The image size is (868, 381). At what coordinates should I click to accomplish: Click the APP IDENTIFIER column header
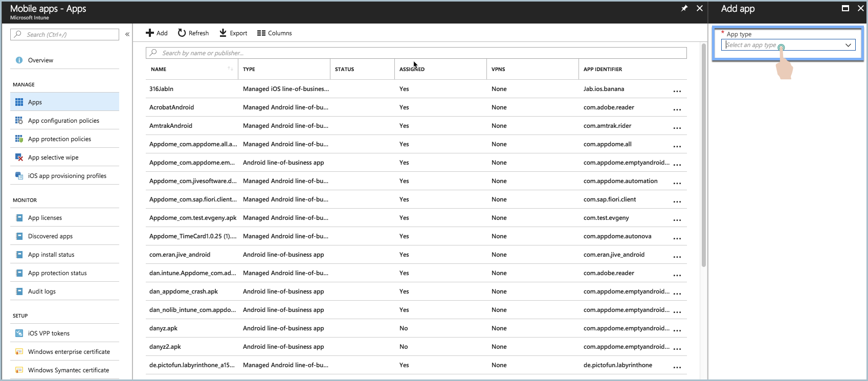click(x=603, y=69)
